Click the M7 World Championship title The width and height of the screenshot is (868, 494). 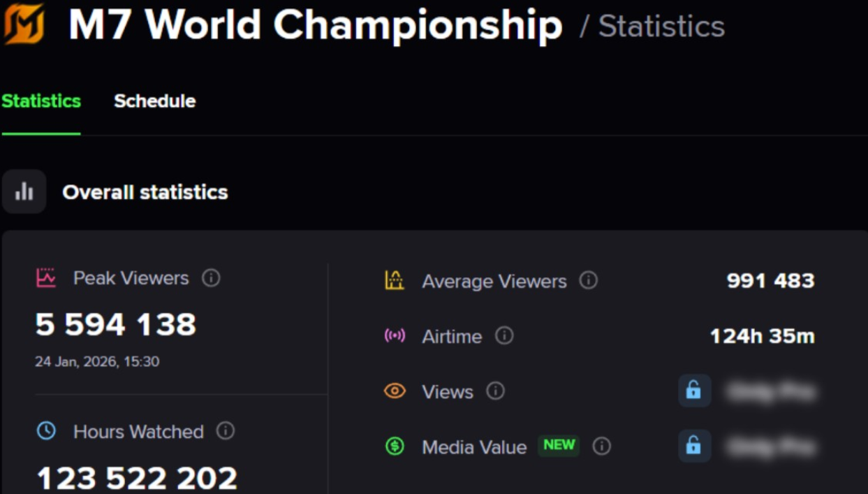[316, 26]
